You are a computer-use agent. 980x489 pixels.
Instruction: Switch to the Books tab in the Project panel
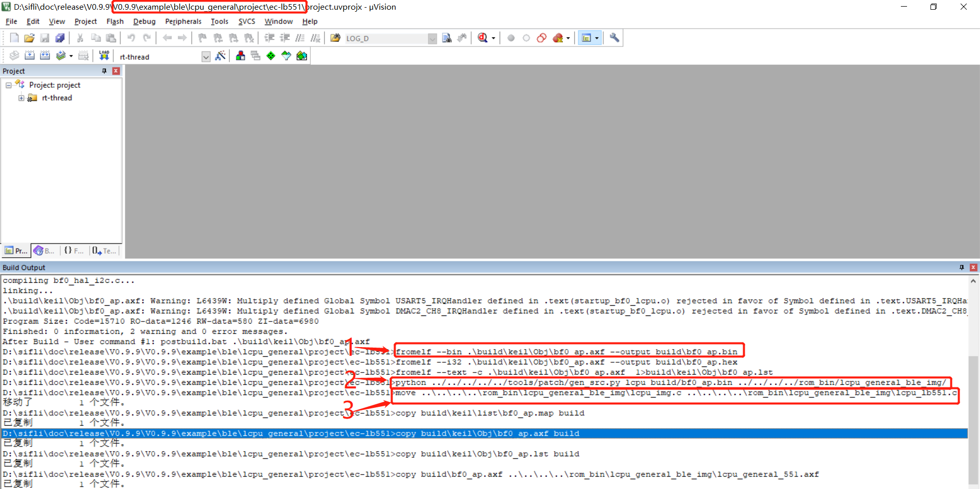pyautogui.click(x=44, y=251)
